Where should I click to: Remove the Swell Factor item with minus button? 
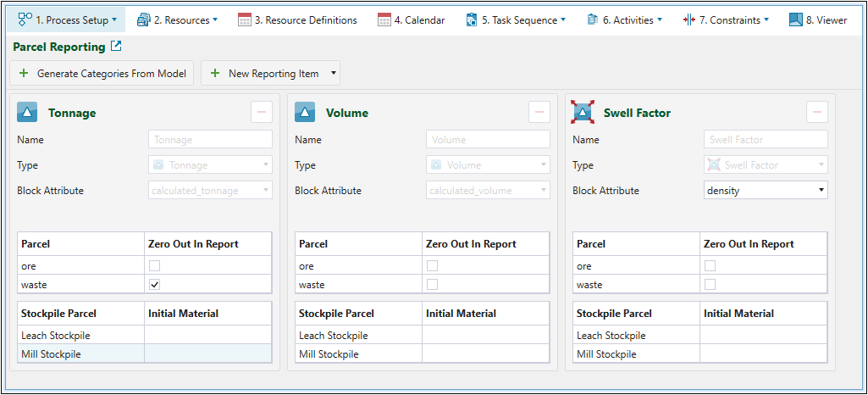(817, 112)
